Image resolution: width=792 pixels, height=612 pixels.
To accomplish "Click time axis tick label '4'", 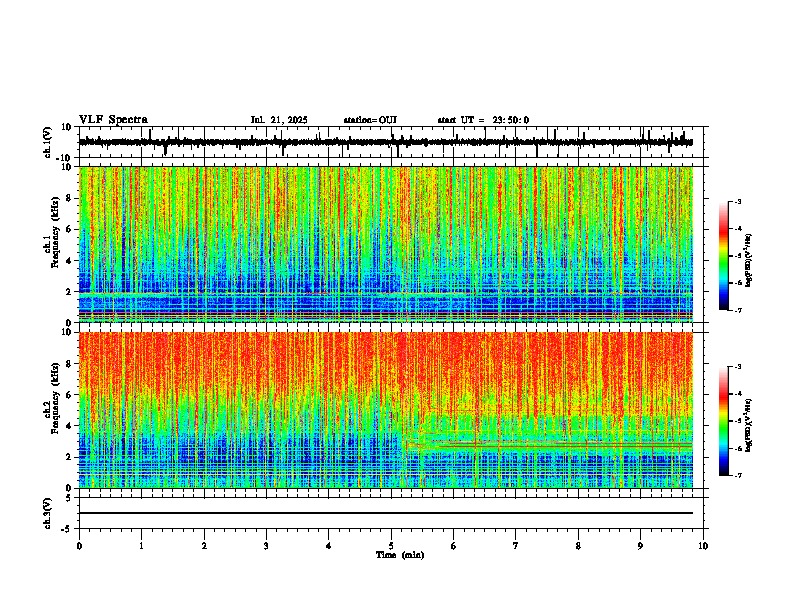I will 329,546.
